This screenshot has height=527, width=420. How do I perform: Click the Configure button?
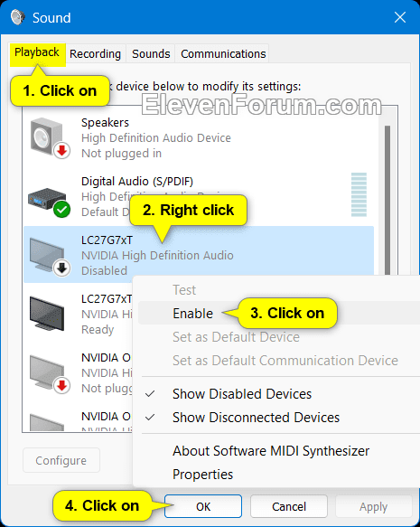click(x=61, y=460)
